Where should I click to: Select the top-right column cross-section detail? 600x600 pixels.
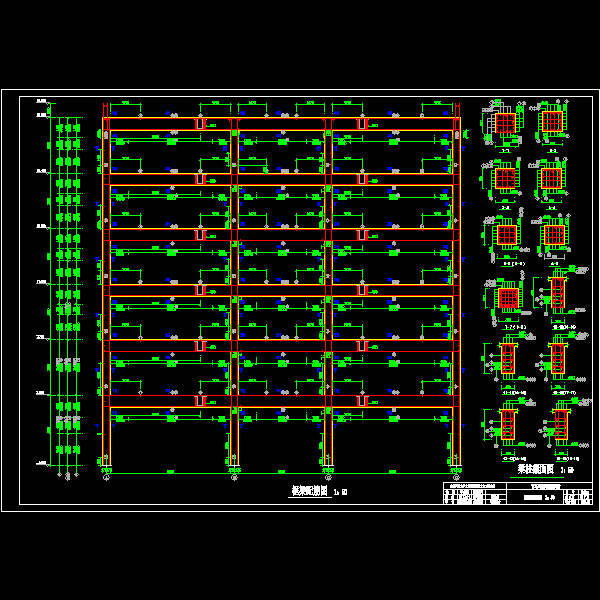552,122
